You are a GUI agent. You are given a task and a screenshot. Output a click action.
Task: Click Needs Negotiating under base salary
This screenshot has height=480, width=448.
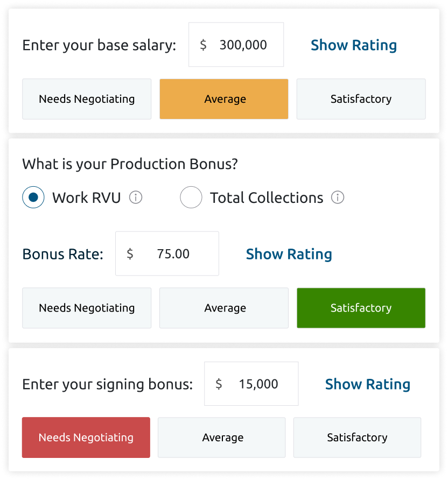tap(87, 99)
